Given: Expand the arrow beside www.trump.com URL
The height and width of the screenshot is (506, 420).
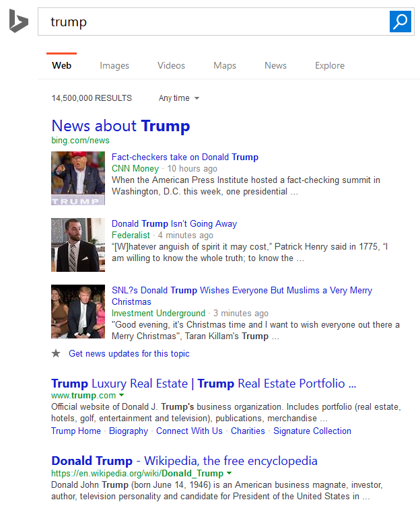Looking at the screenshot, I should (x=122, y=396).
